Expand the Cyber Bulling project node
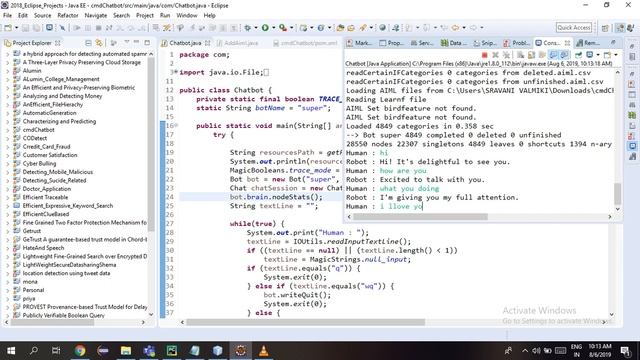This screenshot has height=360, width=640. pyautogui.click(x=7, y=164)
